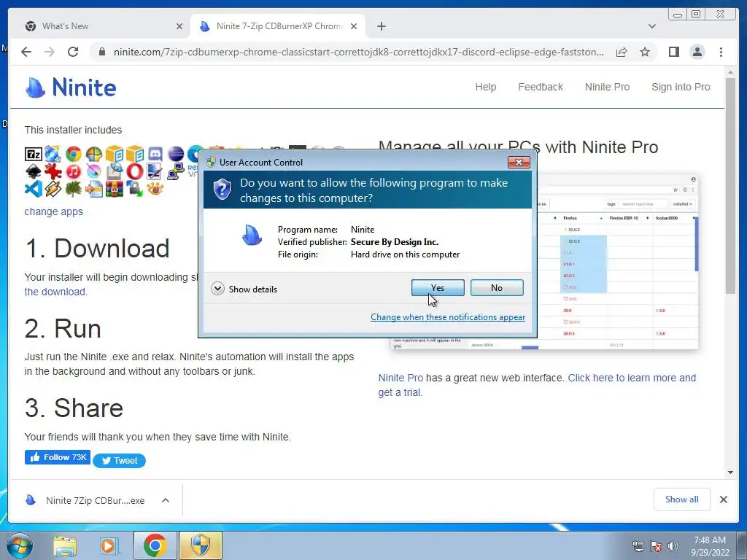
Task: Click the PuTTY computers icon
Action: (x=175, y=171)
